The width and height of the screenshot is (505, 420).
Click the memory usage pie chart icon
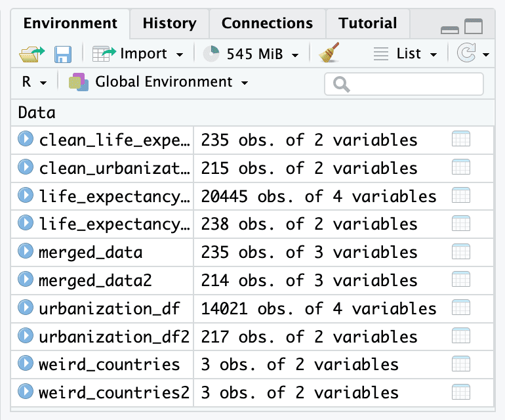pyautogui.click(x=212, y=54)
